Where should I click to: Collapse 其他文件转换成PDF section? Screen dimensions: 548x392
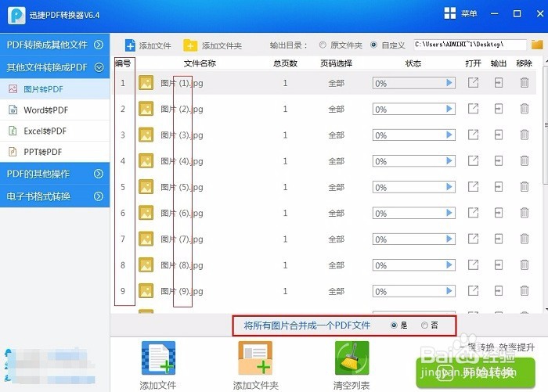pyautogui.click(x=55, y=67)
